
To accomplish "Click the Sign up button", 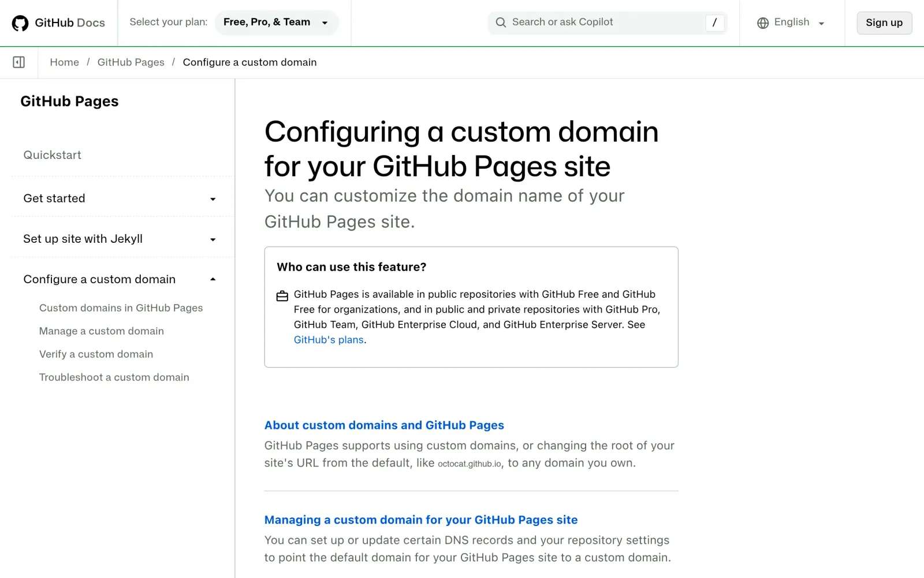I will [x=884, y=23].
